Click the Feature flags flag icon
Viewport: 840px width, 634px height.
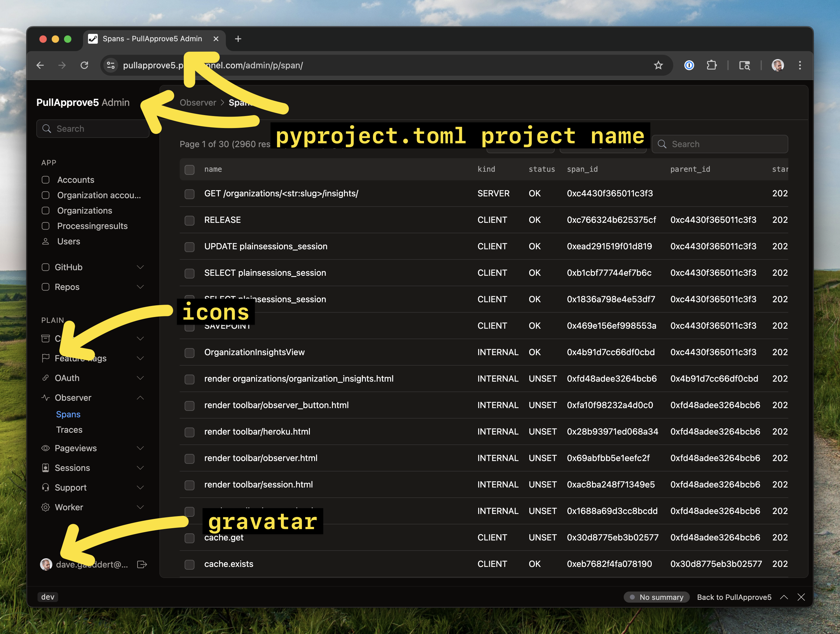(46, 358)
